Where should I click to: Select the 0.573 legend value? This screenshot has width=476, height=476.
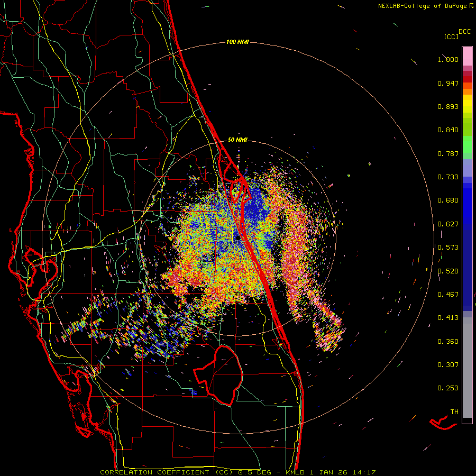[448, 248]
